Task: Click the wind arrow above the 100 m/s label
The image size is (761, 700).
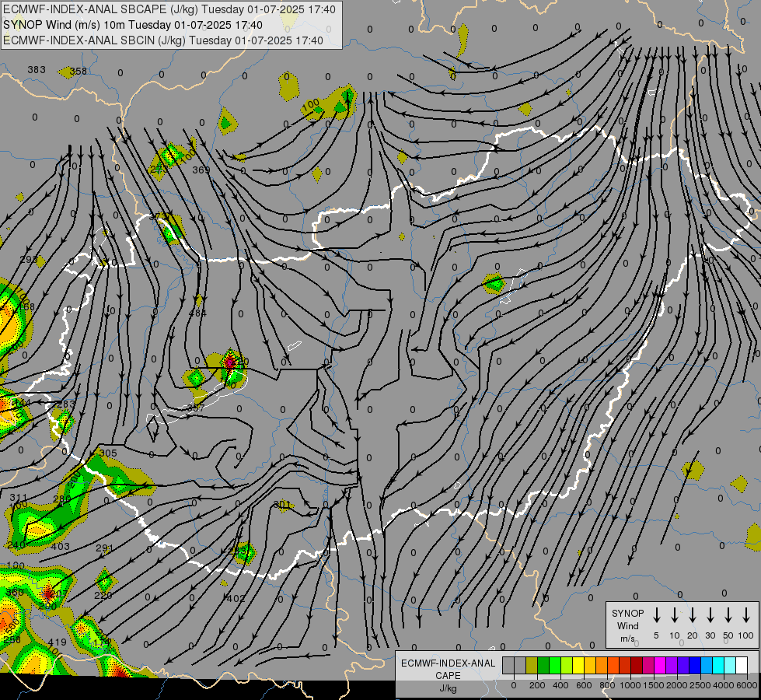Action: point(746,614)
